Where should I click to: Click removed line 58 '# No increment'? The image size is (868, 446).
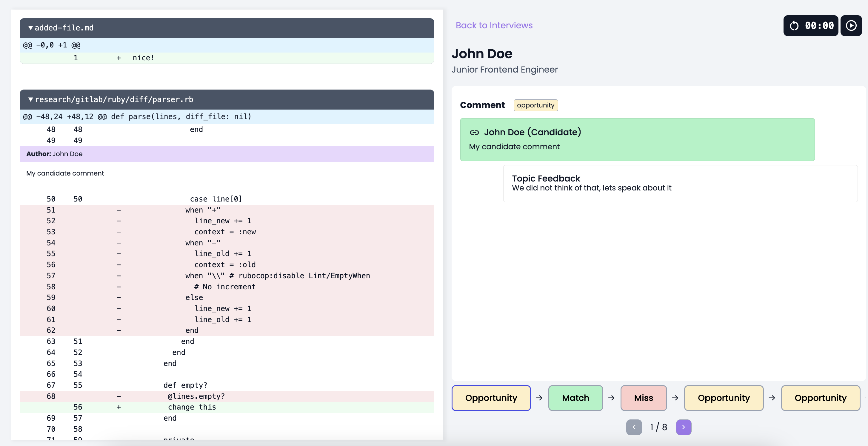(227, 287)
